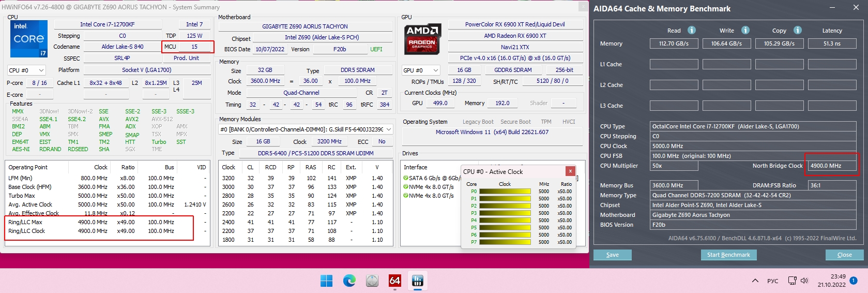The image size is (868, 293).
Task: Launch Microsoft Edge from the taskbar
Action: click(x=349, y=281)
